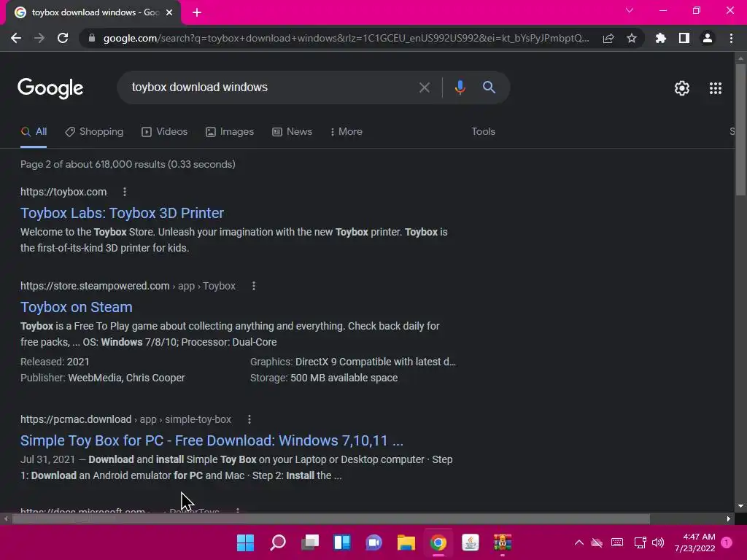Open the Widgets taskbar icon
This screenshot has height=560, width=747.
(342, 542)
